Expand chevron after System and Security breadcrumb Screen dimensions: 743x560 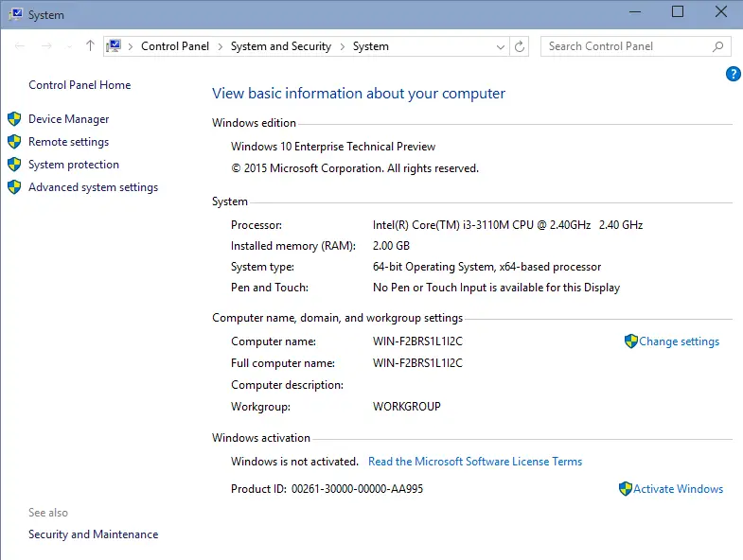[x=342, y=46]
